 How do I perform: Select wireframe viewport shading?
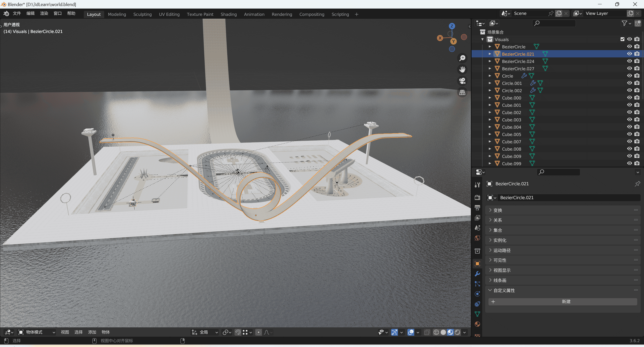point(436,332)
